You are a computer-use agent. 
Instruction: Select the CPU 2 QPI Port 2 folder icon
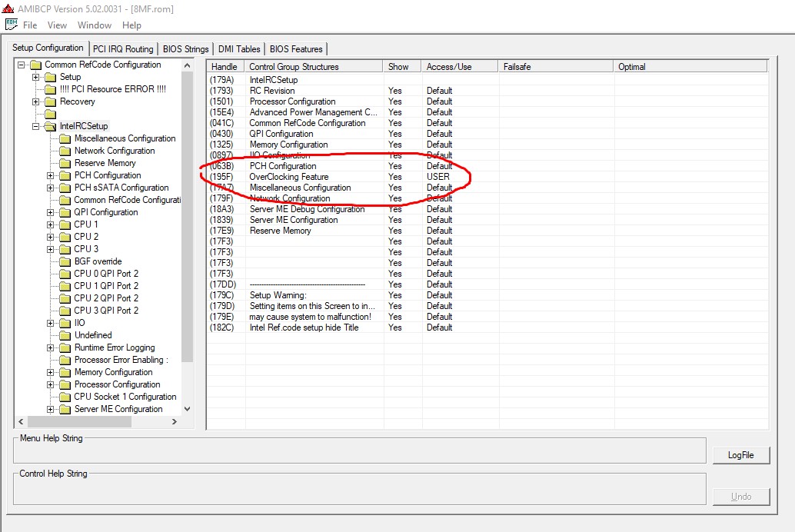(65, 298)
